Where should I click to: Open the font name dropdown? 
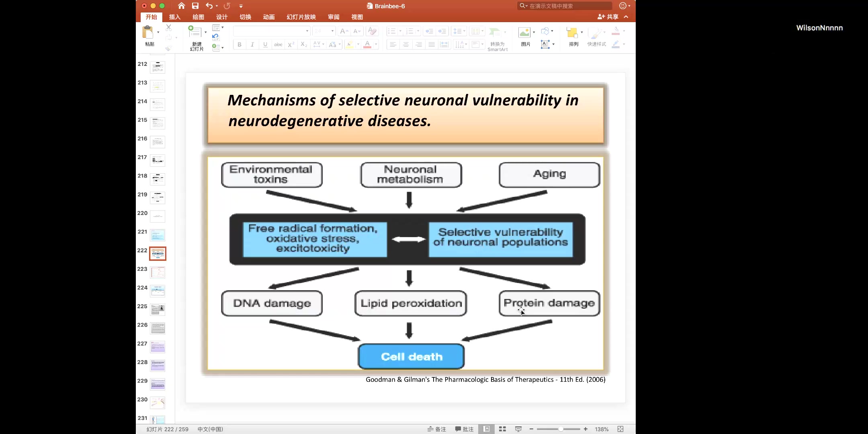click(307, 31)
